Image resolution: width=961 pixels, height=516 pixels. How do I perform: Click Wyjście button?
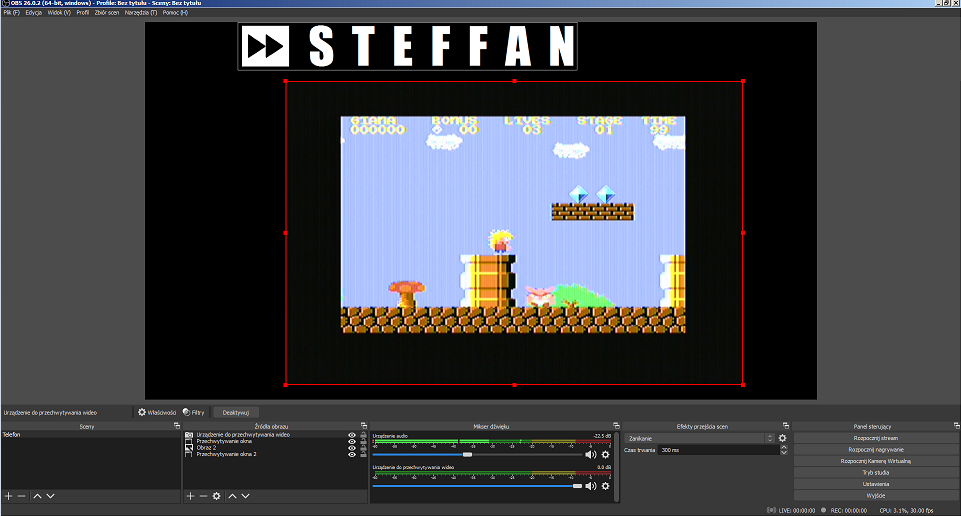[x=875, y=495]
